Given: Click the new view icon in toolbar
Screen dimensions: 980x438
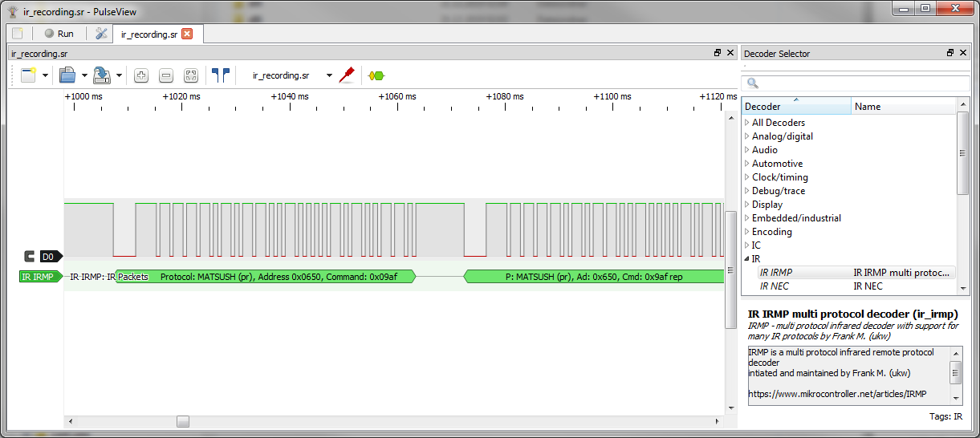Looking at the screenshot, I should pos(28,75).
